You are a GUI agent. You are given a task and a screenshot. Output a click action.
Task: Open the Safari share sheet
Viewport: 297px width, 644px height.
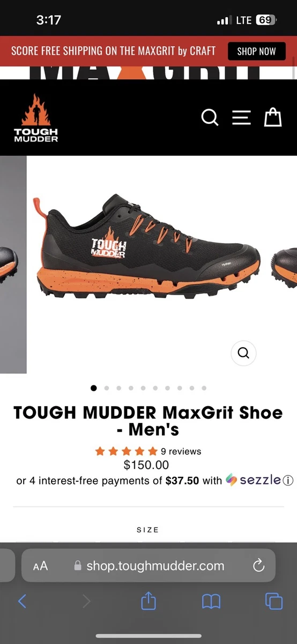(148, 601)
